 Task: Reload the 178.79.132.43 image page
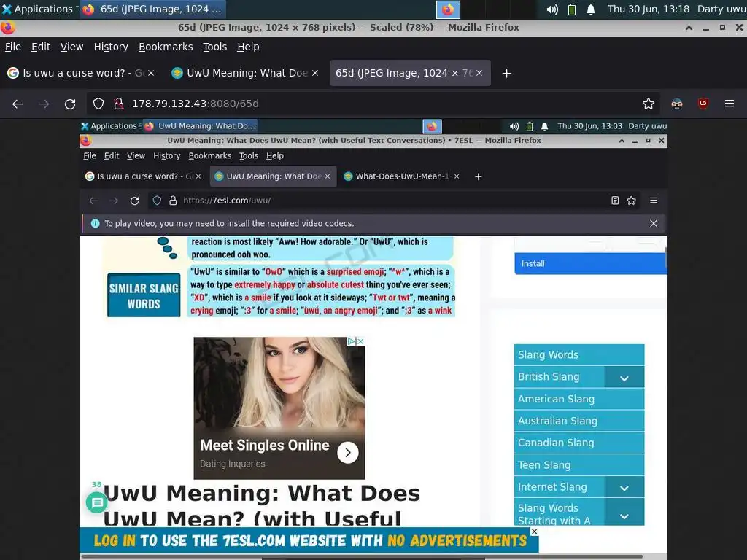(x=70, y=104)
